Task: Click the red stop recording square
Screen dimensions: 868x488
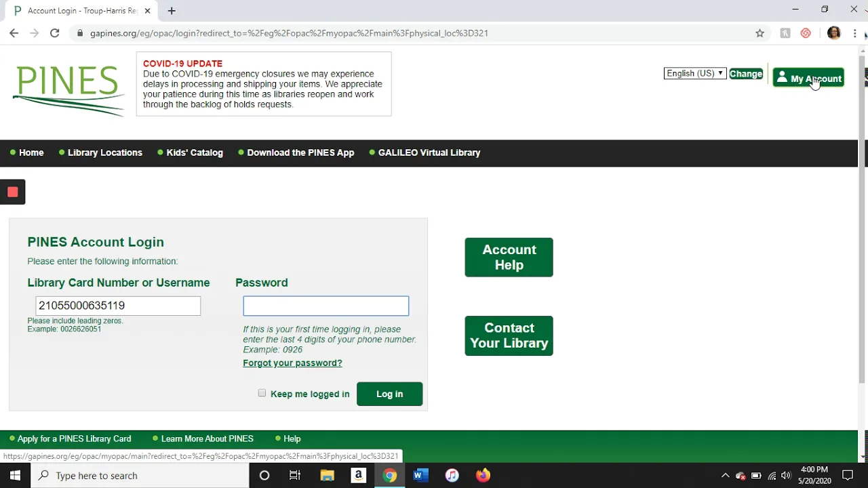Action: pyautogui.click(x=13, y=192)
